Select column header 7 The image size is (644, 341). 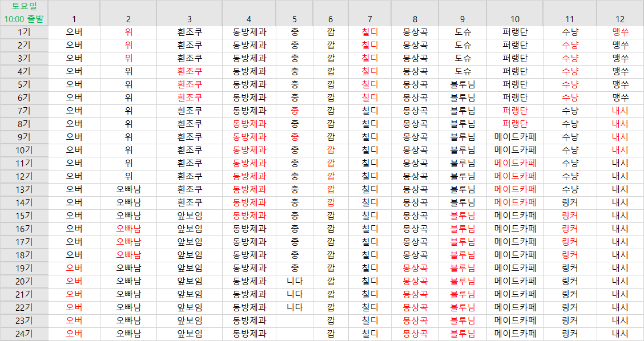pyautogui.click(x=370, y=19)
